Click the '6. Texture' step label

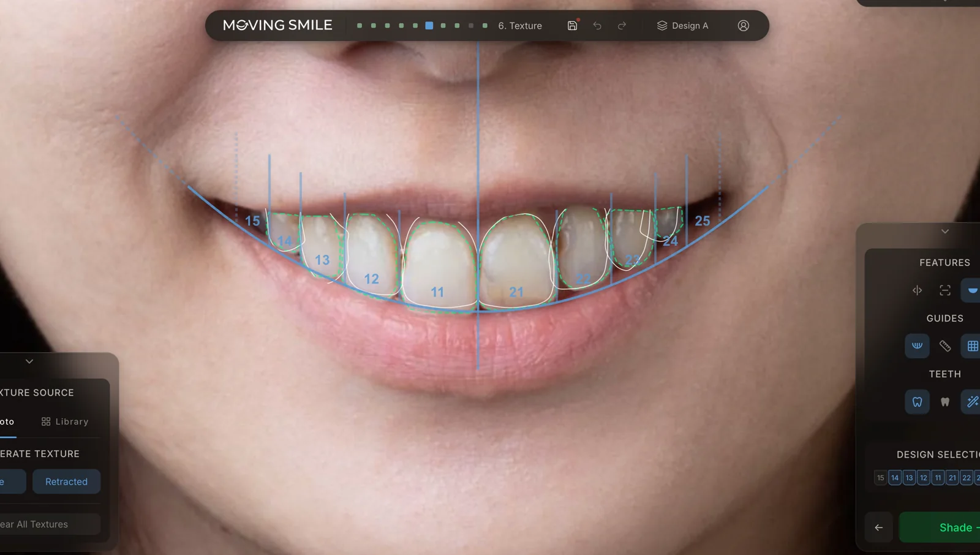pos(520,26)
